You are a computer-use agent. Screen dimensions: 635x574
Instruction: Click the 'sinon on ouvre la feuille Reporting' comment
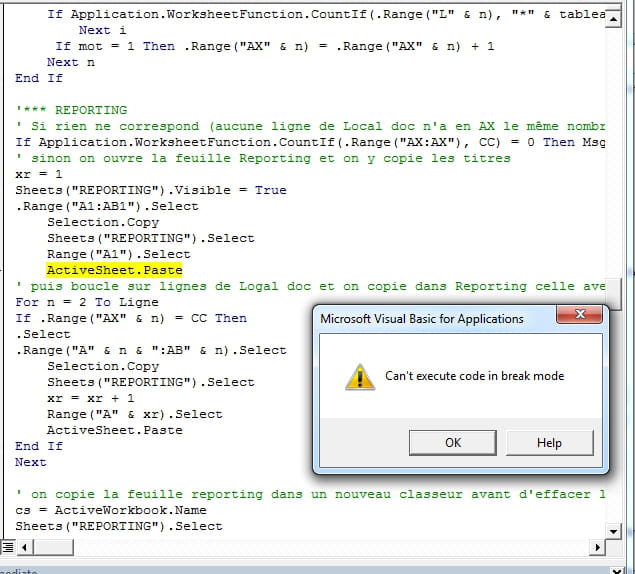pyautogui.click(x=263, y=158)
